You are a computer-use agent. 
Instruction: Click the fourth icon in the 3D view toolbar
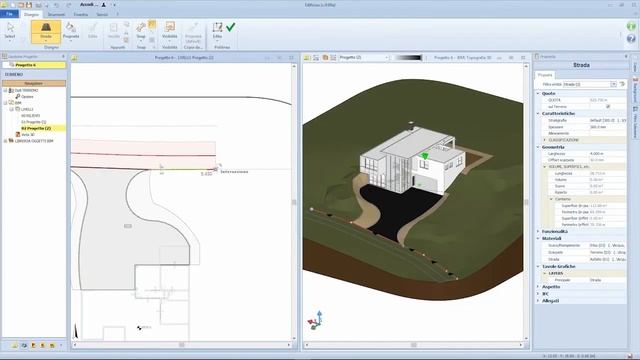pyautogui.click(x=333, y=58)
